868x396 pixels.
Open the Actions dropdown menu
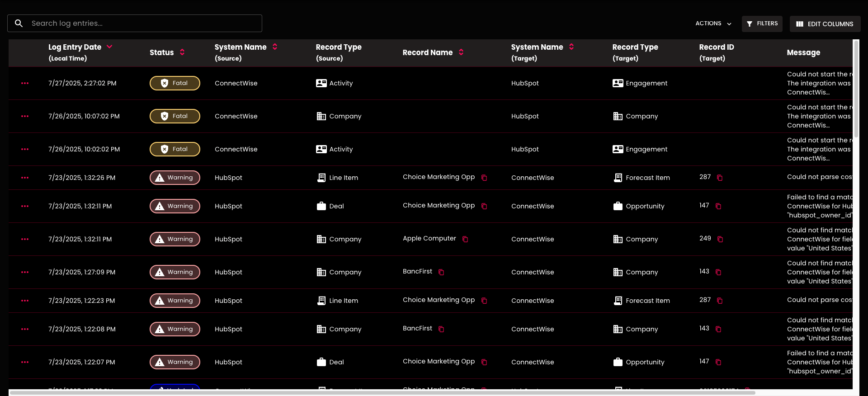pos(713,24)
